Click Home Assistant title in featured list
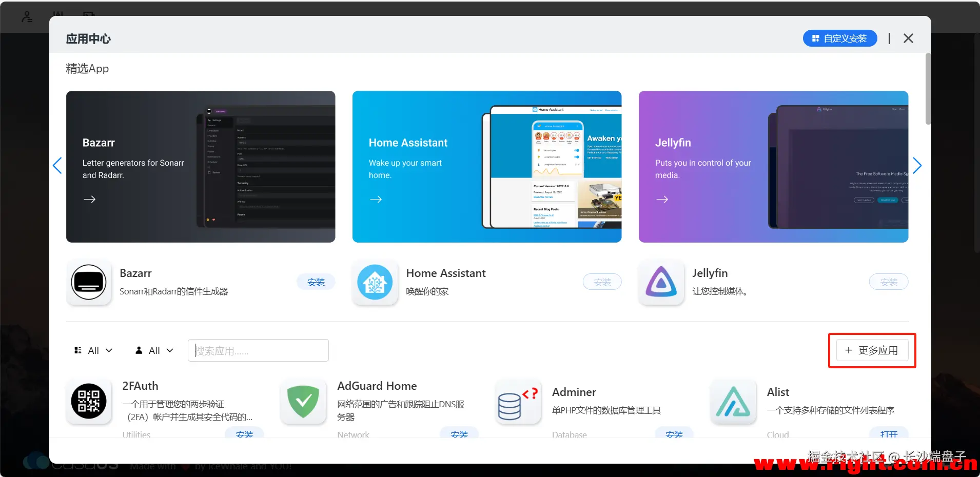 tap(446, 273)
